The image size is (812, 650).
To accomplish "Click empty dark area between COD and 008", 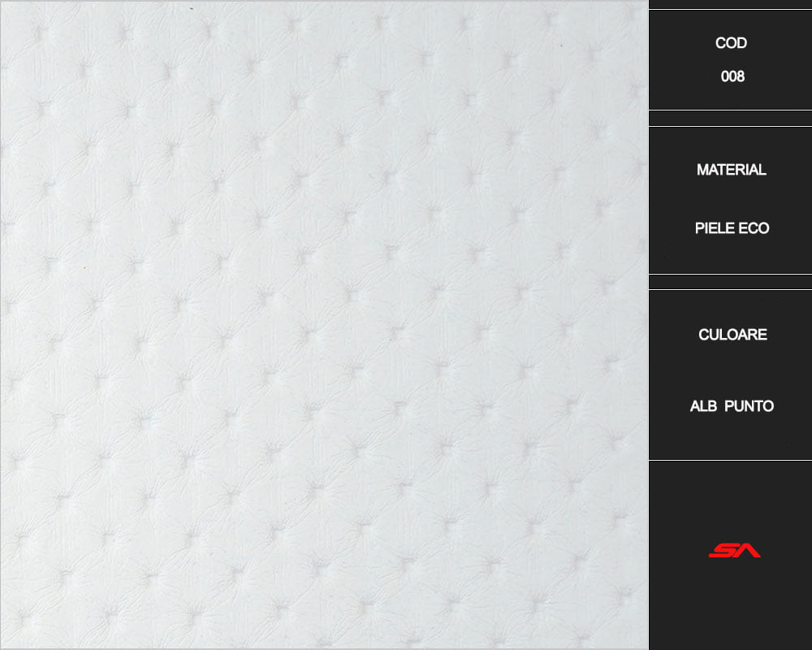I will (x=731, y=60).
